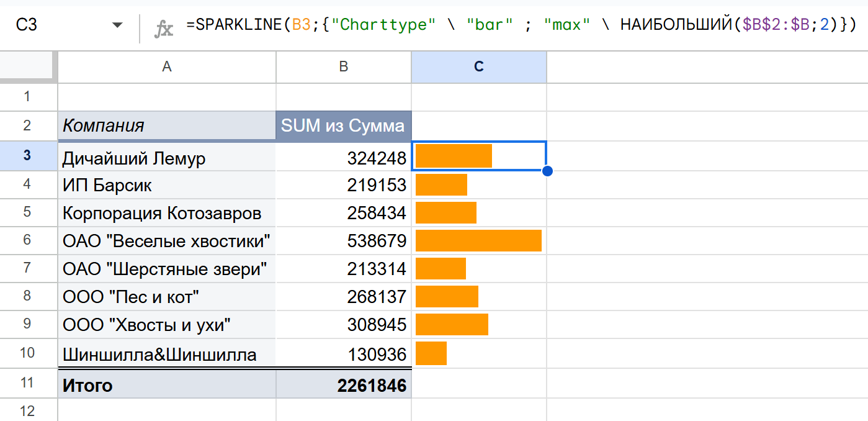Click the orange sparkline bar in row 6
The height and width of the screenshot is (421, 868).
(478, 240)
